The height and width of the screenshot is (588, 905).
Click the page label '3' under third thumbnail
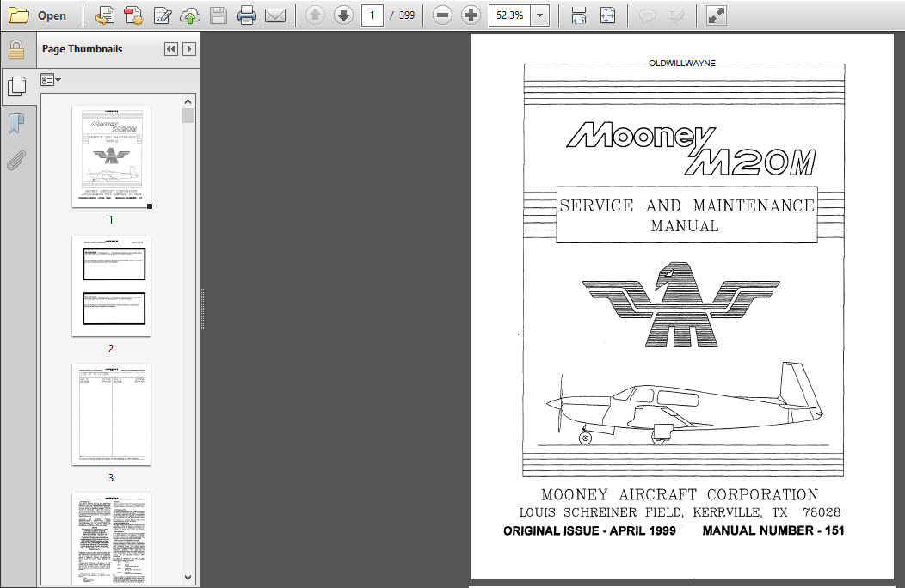111,478
